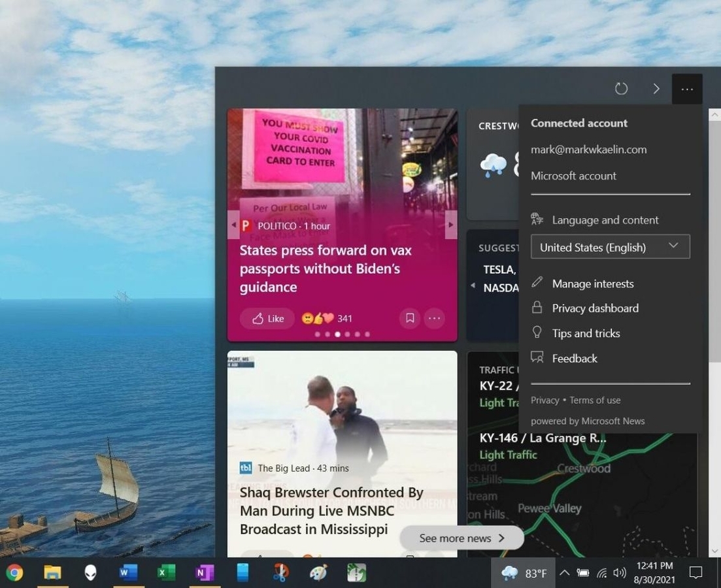Expand hidden icons in the system tray
The image size is (721, 588).
[565, 573]
